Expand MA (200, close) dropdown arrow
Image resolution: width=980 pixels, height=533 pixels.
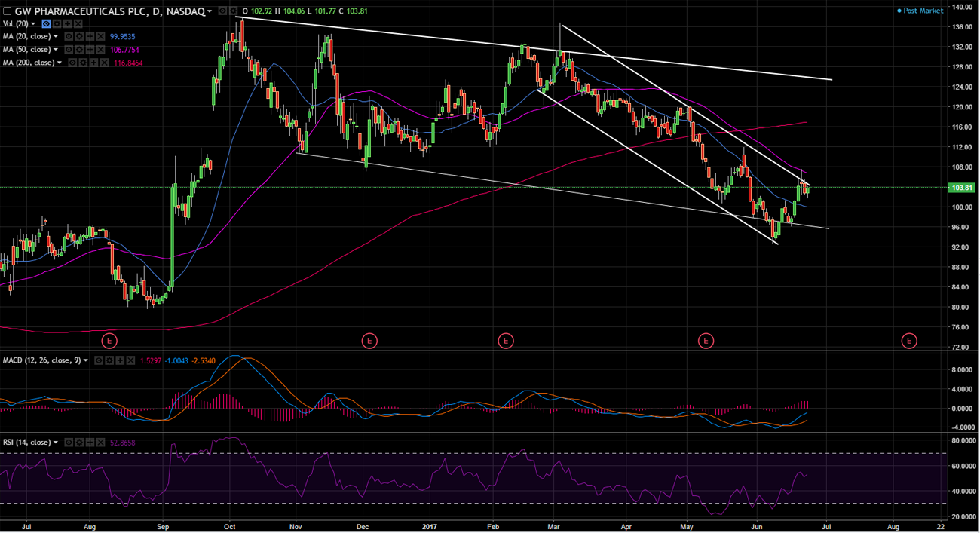click(60, 63)
